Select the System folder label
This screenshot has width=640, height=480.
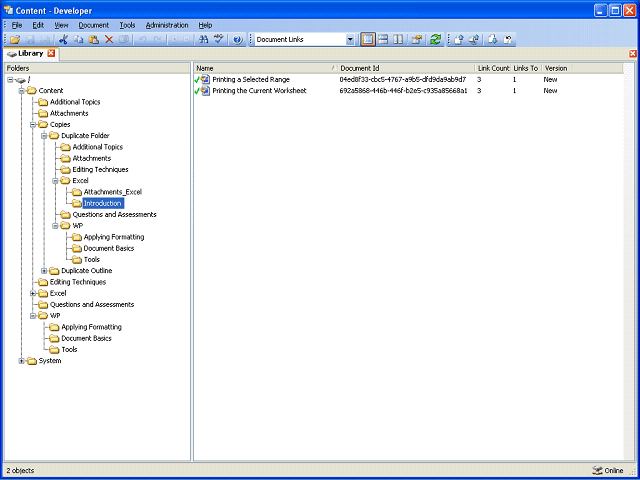click(50, 361)
